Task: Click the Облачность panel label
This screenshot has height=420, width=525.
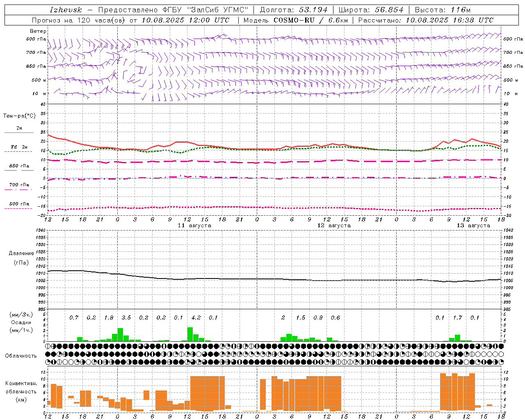Action: 21,356
